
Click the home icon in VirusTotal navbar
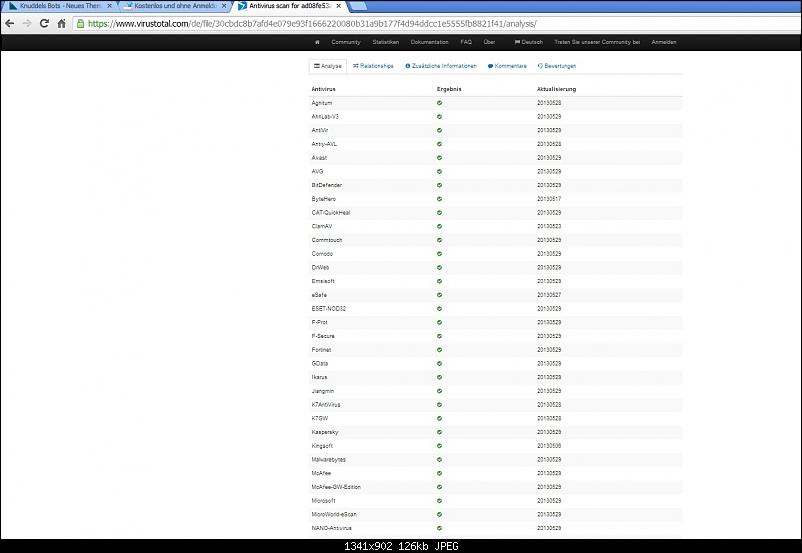(317, 42)
